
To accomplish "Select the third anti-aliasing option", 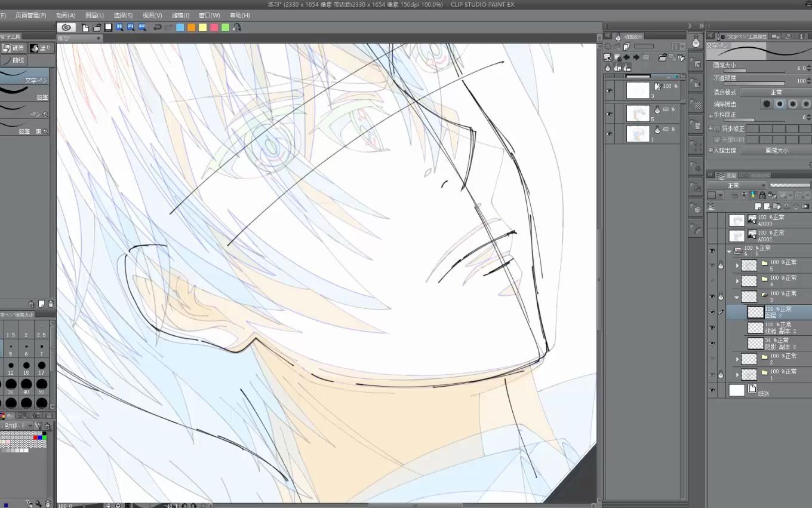I will click(x=793, y=104).
